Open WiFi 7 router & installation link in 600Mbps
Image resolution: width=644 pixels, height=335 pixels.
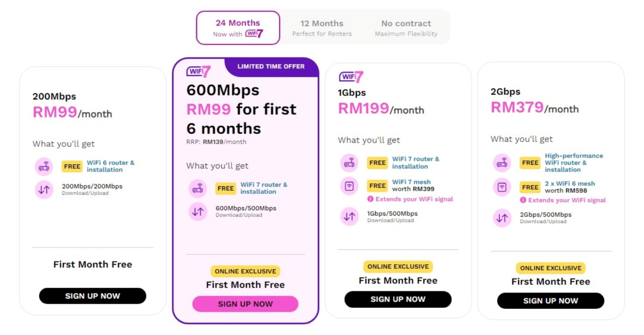(x=264, y=188)
